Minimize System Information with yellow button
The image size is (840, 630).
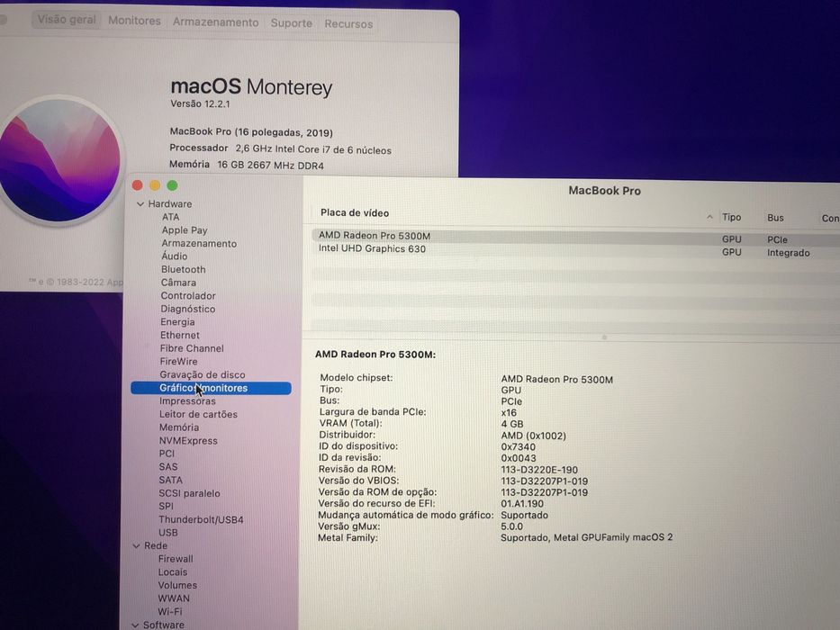point(155,185)
